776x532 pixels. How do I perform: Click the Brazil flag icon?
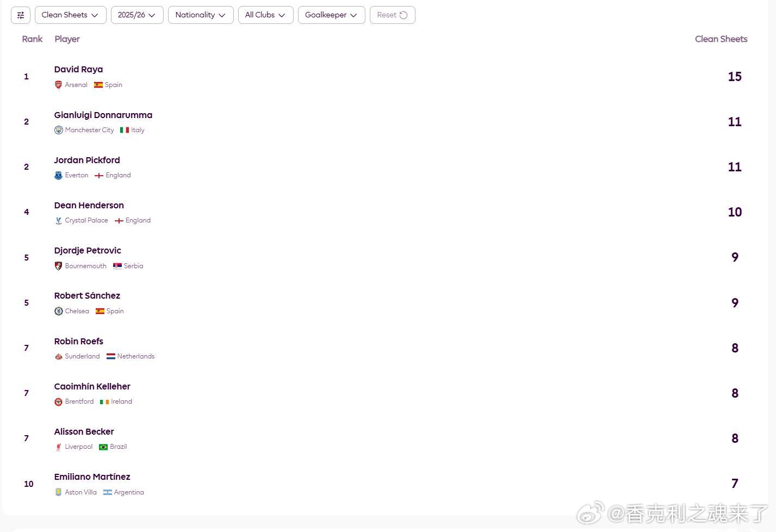pyautogui.click(x=103, y=447)
